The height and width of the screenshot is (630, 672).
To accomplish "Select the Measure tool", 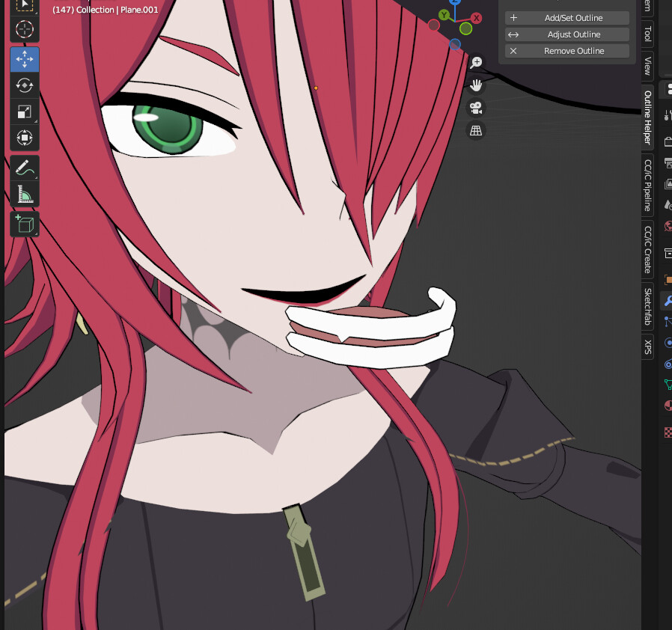I will pyautogui.click(x=25, y=194).
